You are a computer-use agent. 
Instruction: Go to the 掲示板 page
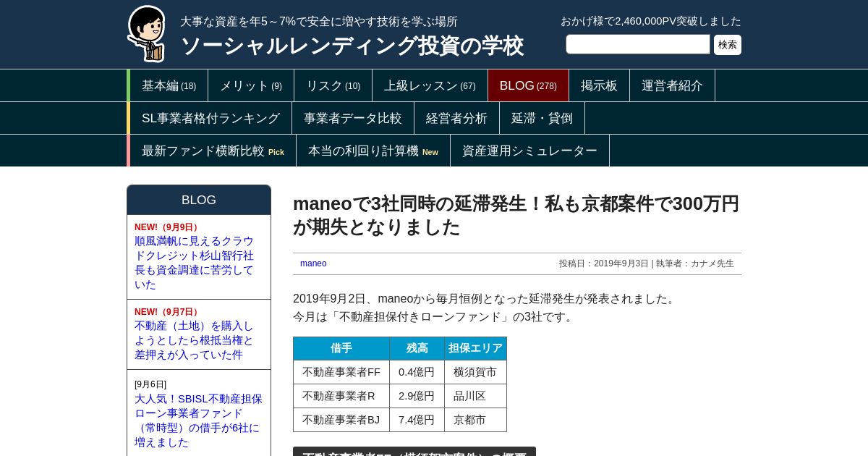coord(599,85)
